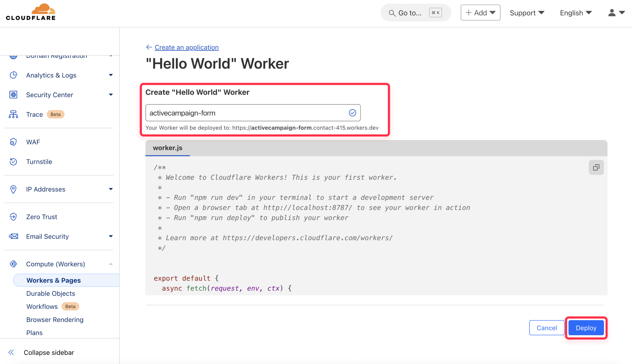Click the back arrow beside Create an application
Viewport: 632px width, 364px height.
point(149,47)
